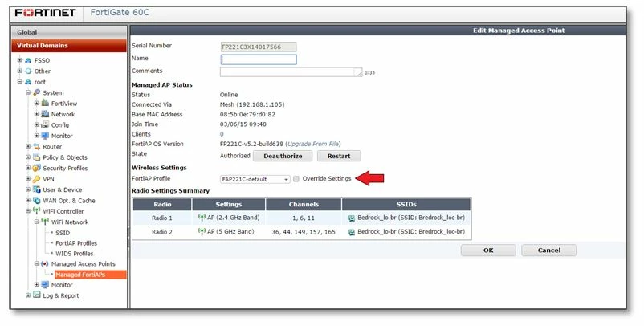Image resolution: width=644 pixels, height=326 pixels.
Task: Click the '36, 44, 149, 157, 165' channels cell
Action: (x=304, y=232)
